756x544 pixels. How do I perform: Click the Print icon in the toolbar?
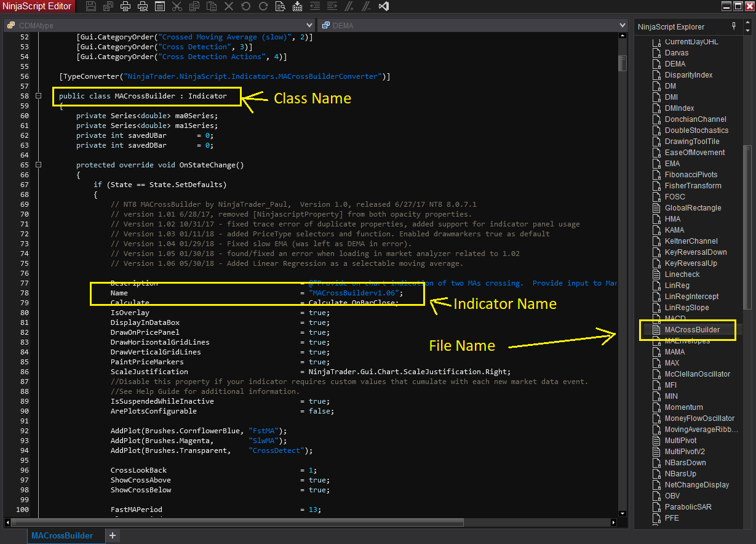(125, 7)
